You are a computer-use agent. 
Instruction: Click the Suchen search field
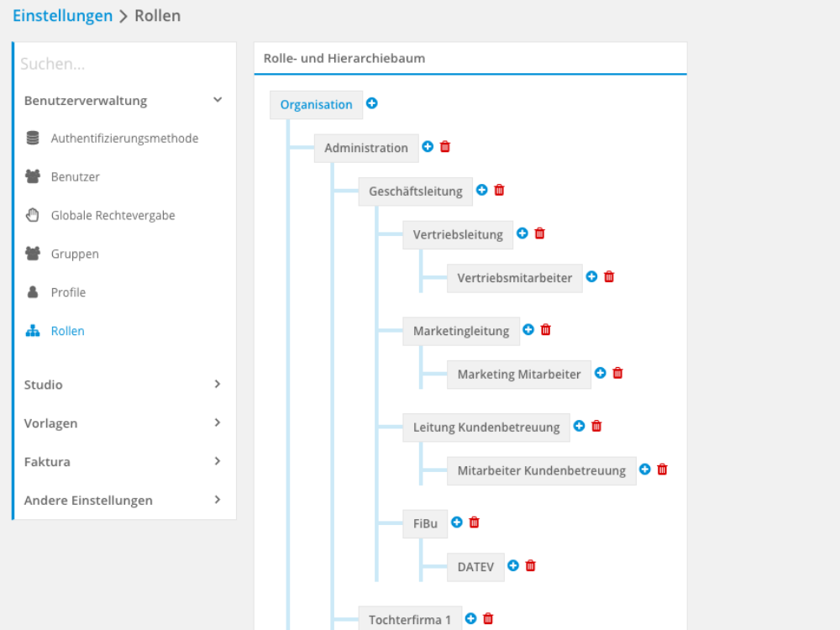pos(123,64)
